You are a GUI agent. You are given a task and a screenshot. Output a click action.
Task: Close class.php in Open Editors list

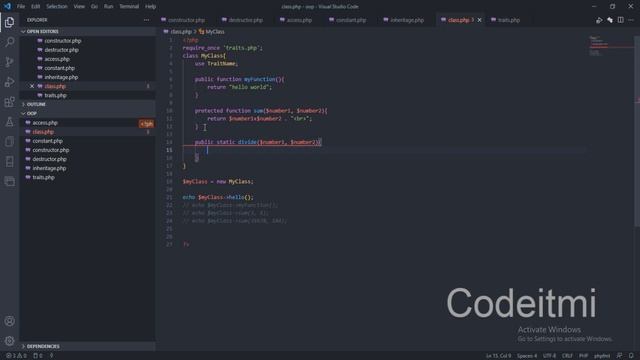32,86
